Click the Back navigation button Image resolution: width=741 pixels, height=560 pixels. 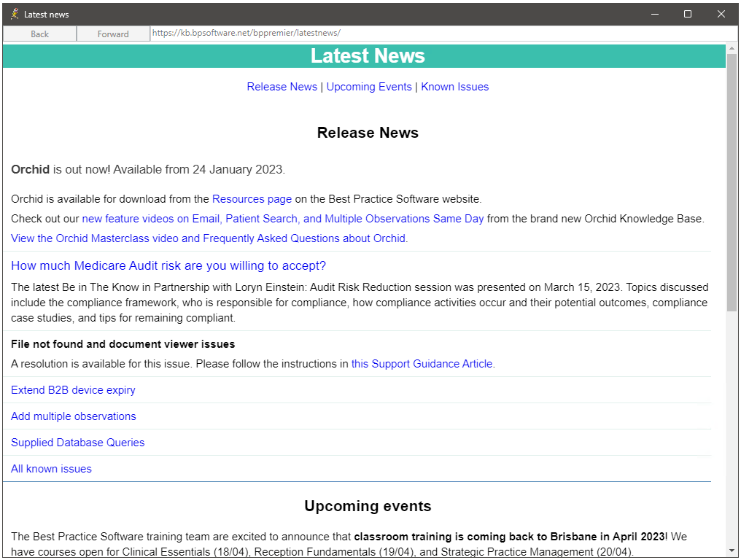39,34
